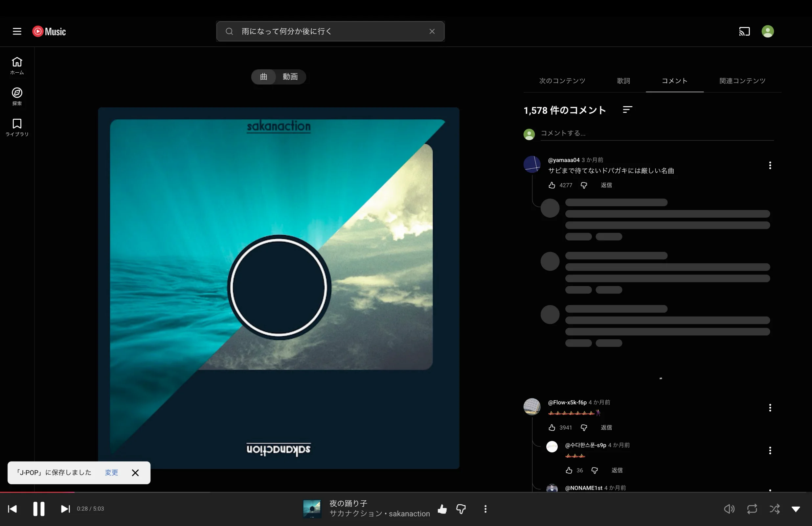Open ライブラリ library in sidebar
812x526 pixels.
point(17,128)
